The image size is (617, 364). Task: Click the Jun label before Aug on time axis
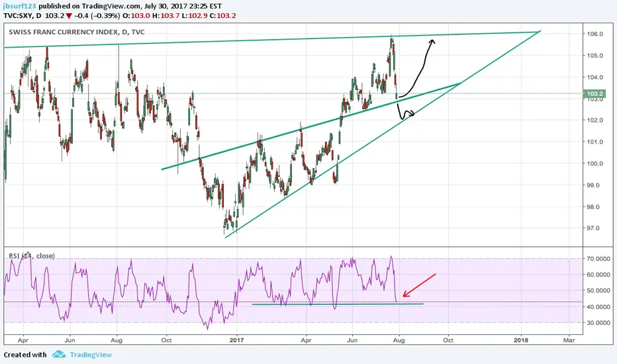pos(70,340)
